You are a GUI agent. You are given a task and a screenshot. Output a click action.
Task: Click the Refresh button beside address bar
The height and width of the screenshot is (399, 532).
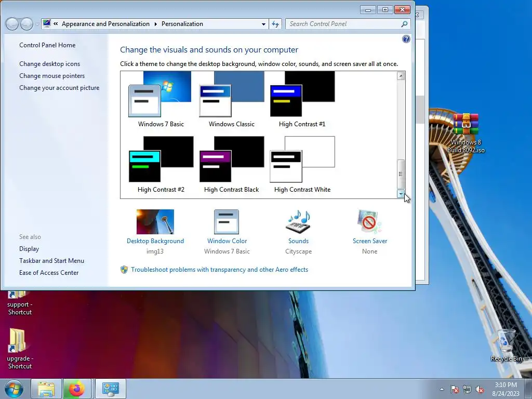[275, 24]
